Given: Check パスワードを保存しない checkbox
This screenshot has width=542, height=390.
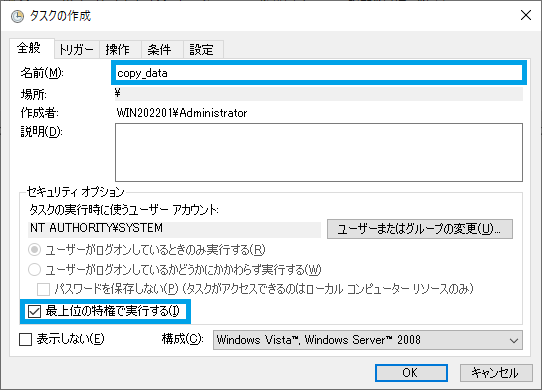Looking at the screenshot, I should coord(43,289).
